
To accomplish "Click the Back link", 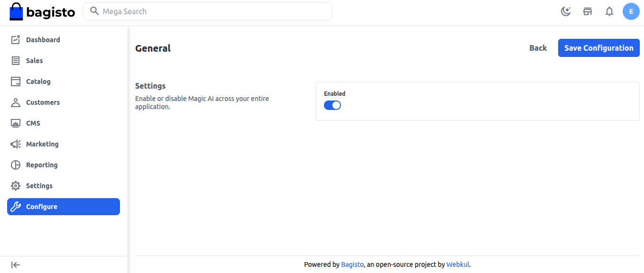I will [538, 48].
